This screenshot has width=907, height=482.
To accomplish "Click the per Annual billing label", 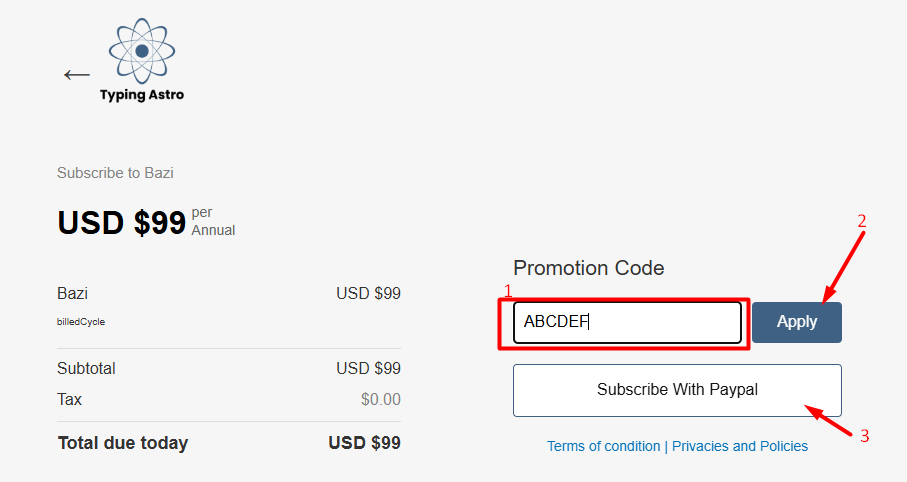I will click(x=213, y=222).
